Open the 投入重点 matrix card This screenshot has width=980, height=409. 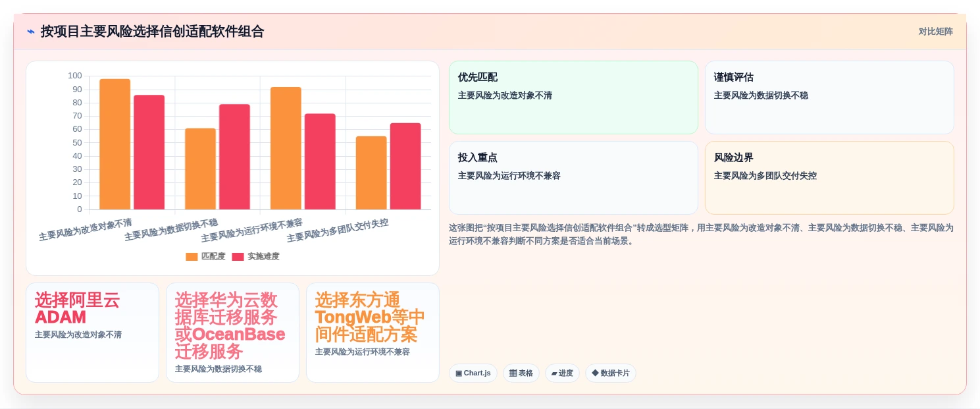pyautogui.click(x=573, y=178)
